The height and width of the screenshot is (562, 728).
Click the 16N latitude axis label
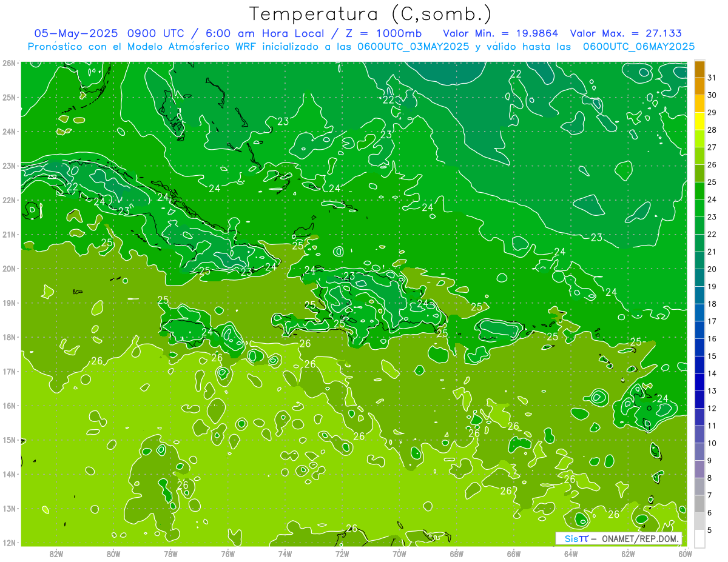[x=9, y=406]
